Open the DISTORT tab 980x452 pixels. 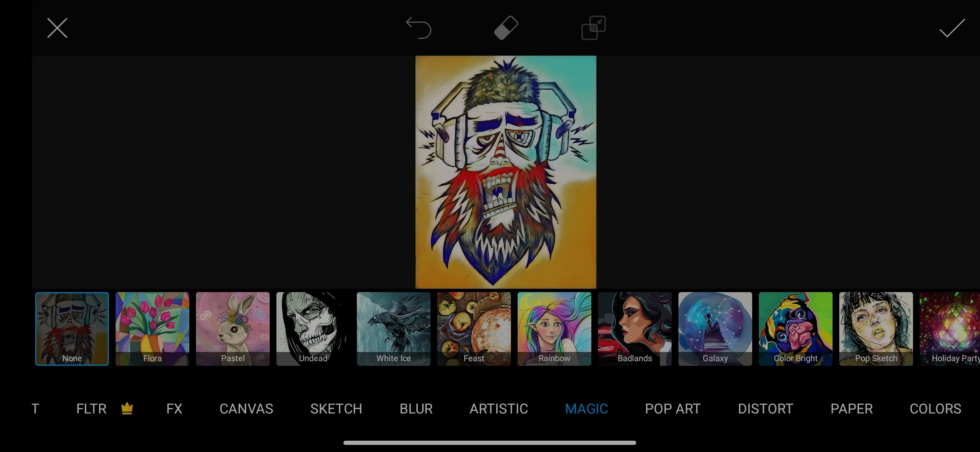tap(766, 408)
